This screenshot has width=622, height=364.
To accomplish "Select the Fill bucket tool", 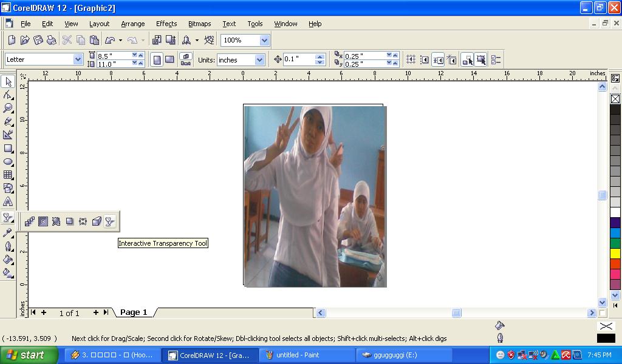I will tap(8, 260).
